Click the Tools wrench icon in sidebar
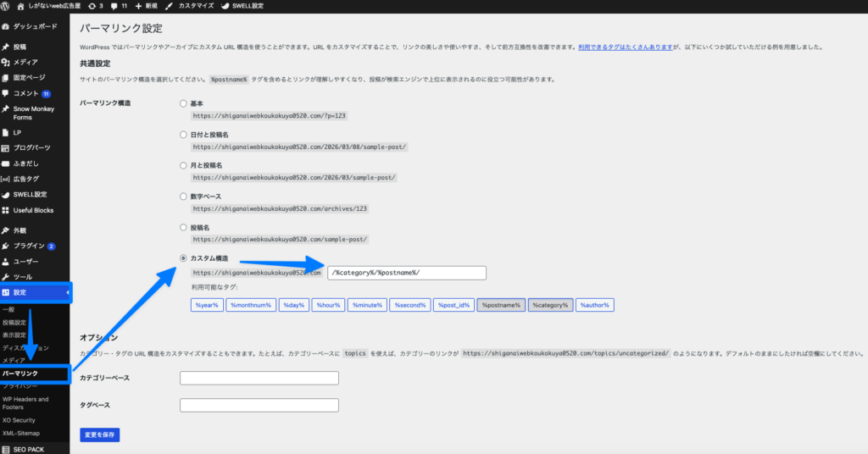The width and height of the screenshot is (868, 454). [6, 276]
